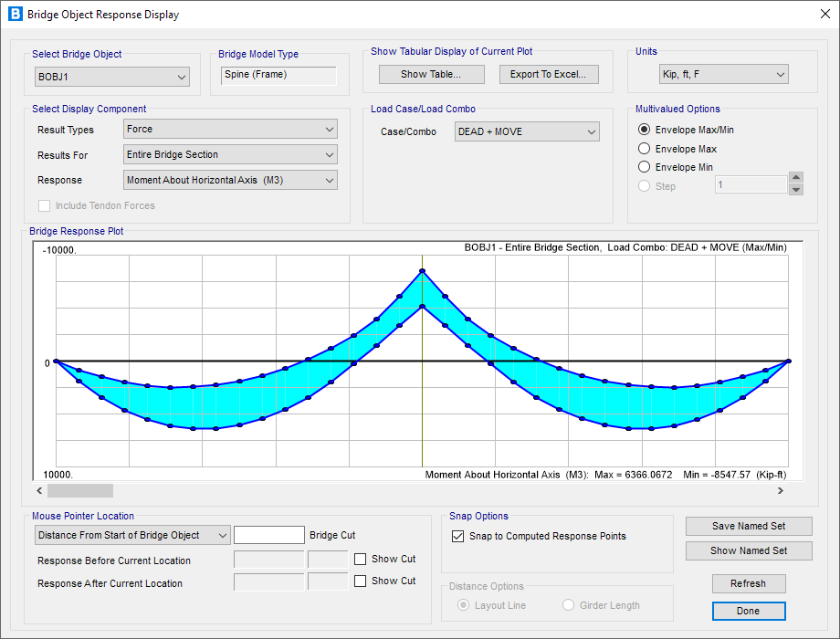Open the Units Kip, ft, F dropdown
The height and width of the screenshot is (639, 840).
723,74
